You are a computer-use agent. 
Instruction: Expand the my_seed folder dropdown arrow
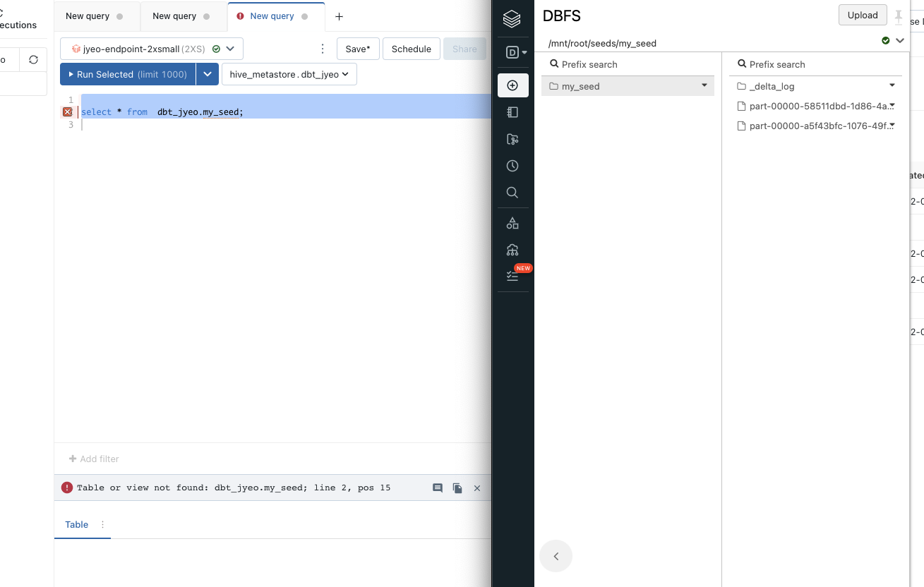pyautogui.click(x=704, y=85)
